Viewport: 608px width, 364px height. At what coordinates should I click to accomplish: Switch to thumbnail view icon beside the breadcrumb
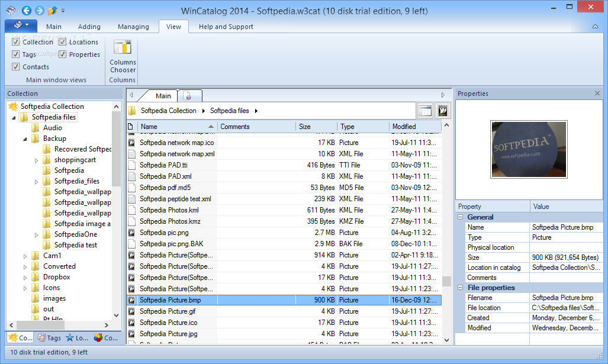(x=442, y=111)
